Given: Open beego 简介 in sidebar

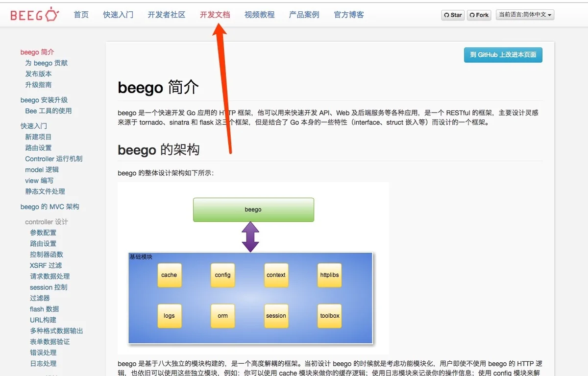Looking at the screenshot, I should (x=37, y=52).
